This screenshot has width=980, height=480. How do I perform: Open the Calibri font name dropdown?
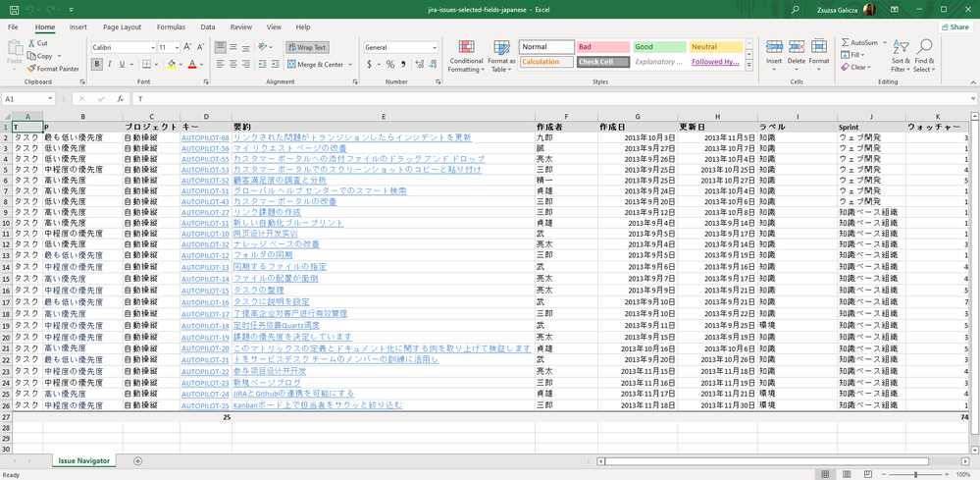pyautogui.click(x=153, y=47)
